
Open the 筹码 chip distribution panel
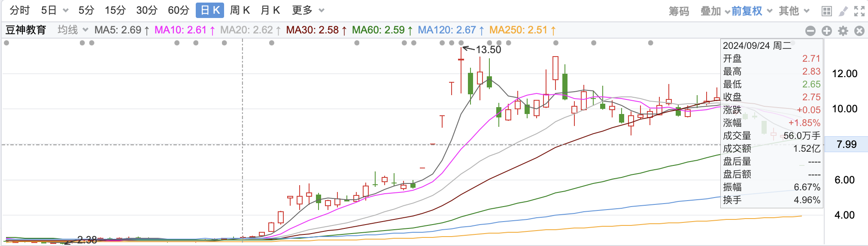click(679, 11)
